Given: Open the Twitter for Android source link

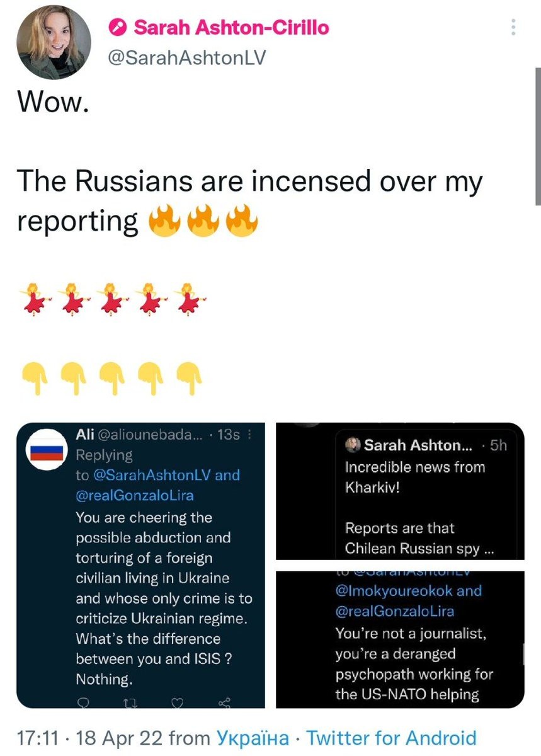Looking at the screenshot, I should pos(391,738).
